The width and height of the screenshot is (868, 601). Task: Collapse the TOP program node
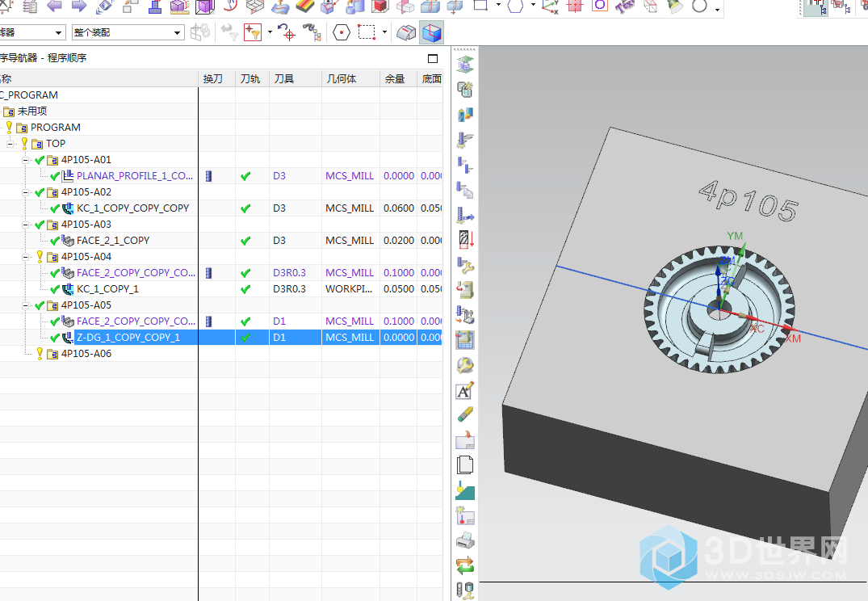click(x=10, y=144)
